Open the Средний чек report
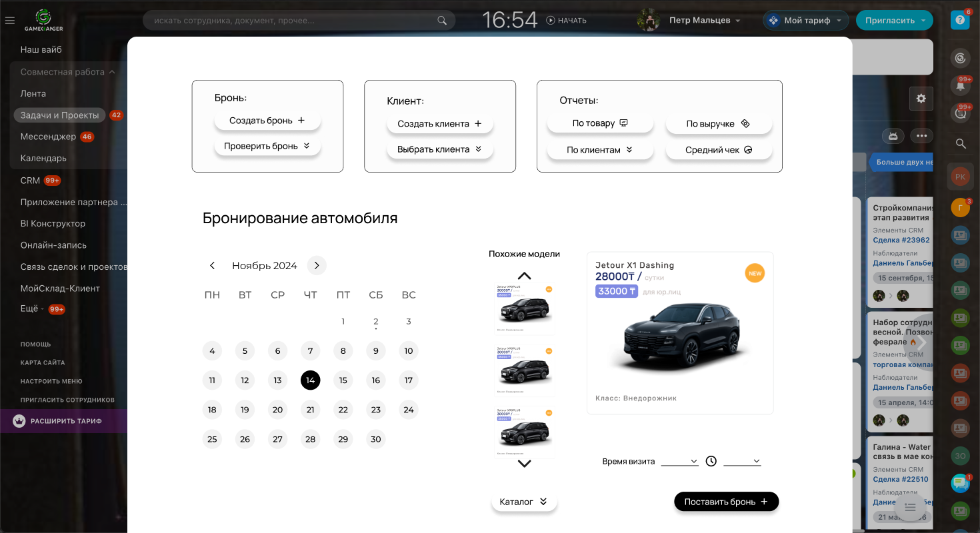This screenshot has width=980, height=533. point(719,150)
